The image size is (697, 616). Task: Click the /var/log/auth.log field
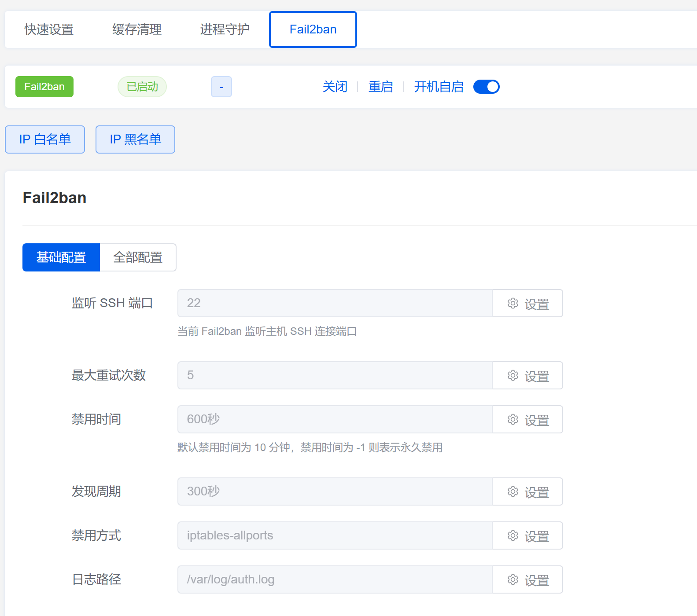tap(335, 579)
